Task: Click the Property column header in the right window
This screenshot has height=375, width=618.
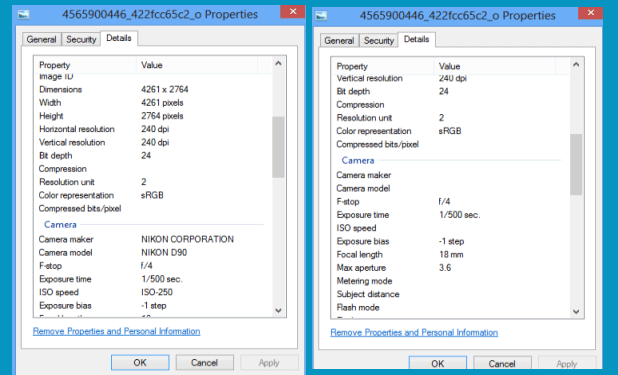Action: [383, 66]
